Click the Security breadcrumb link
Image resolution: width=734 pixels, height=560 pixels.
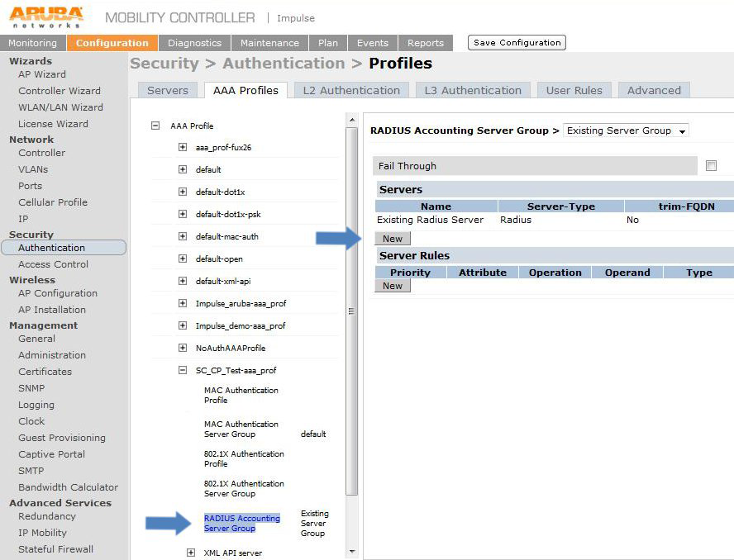coord(164,63)
